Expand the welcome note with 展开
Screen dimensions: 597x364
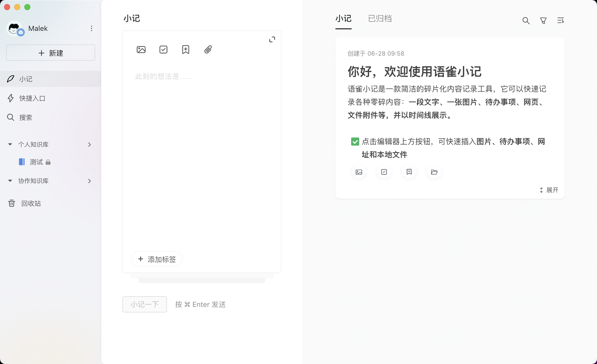[x=549, y=190]
